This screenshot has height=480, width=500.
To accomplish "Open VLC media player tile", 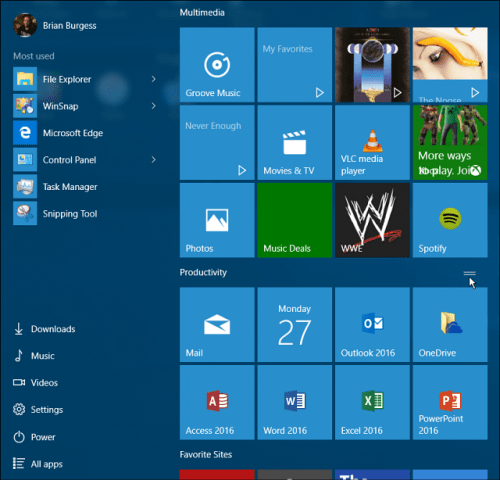I will 372,142.
